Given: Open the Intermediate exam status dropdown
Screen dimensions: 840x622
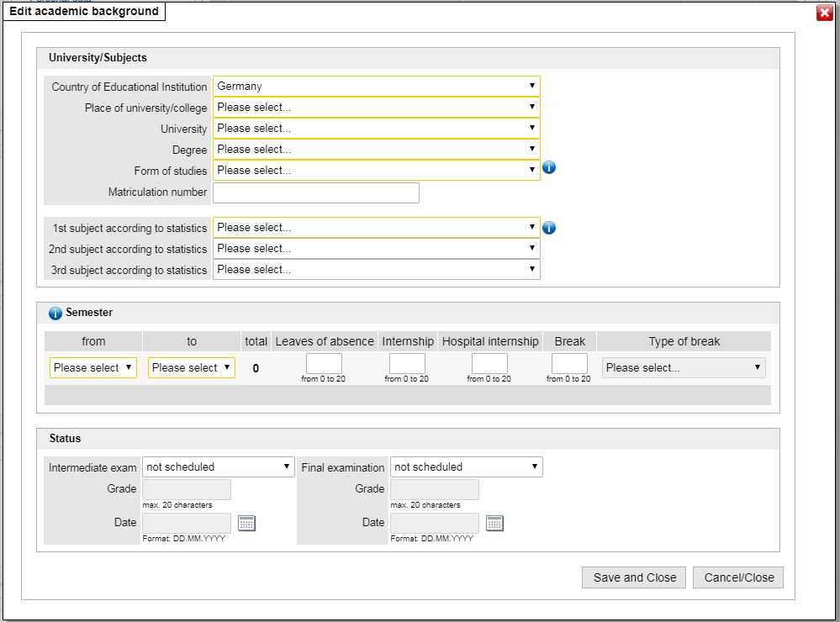Looking at the screenshot, I should coord(218,467).
